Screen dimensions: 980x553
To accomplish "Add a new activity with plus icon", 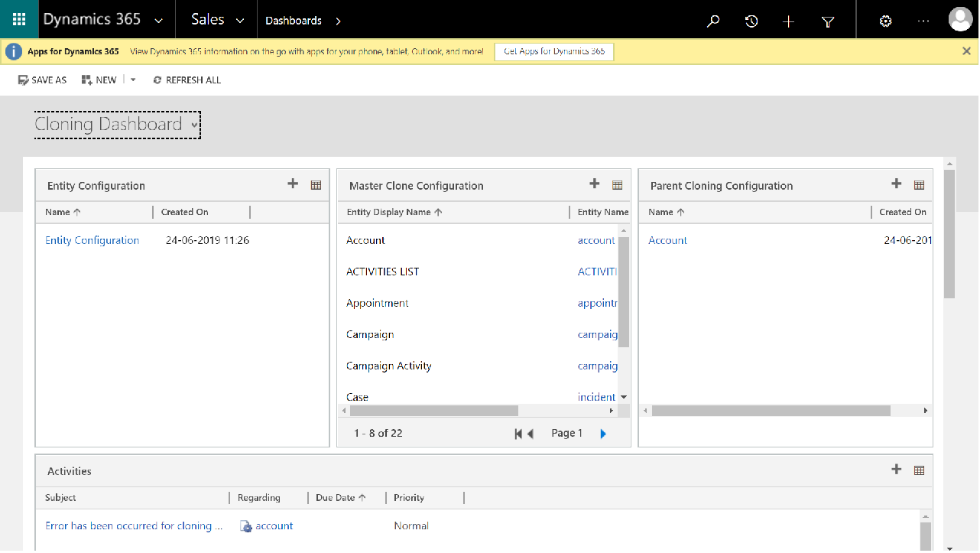I will click(x=897, y=469).
